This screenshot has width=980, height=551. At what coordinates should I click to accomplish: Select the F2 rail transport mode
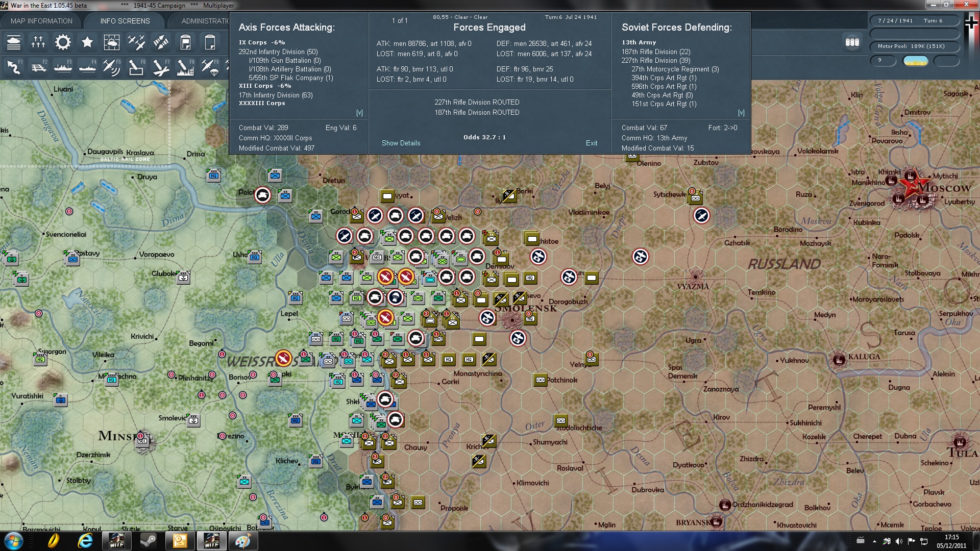point(38,67)
